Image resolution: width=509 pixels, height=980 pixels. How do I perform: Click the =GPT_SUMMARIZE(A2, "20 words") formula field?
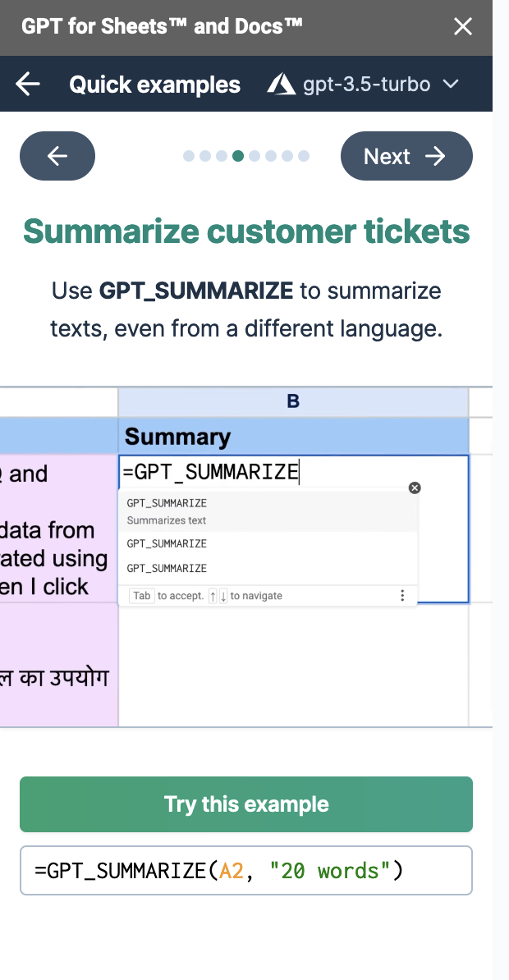(x=246, y=870)
